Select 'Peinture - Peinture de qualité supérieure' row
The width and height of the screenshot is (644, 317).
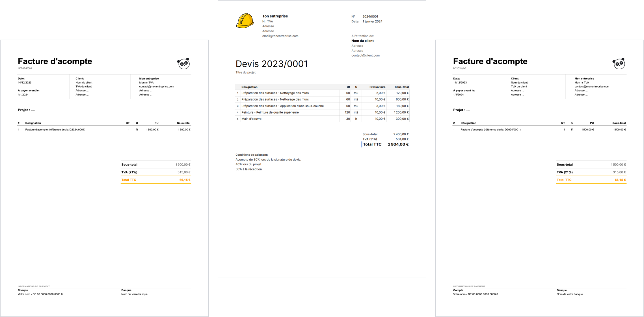270,112
